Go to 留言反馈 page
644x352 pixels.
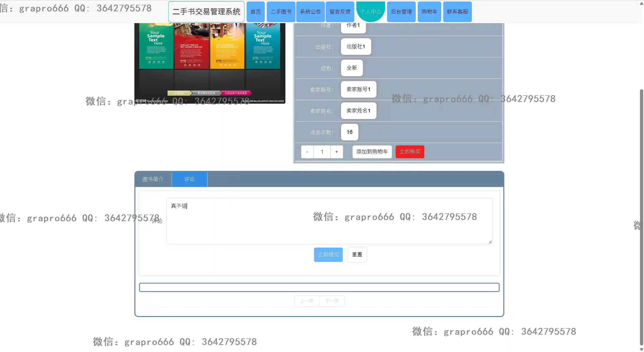(x=340, y=12)
